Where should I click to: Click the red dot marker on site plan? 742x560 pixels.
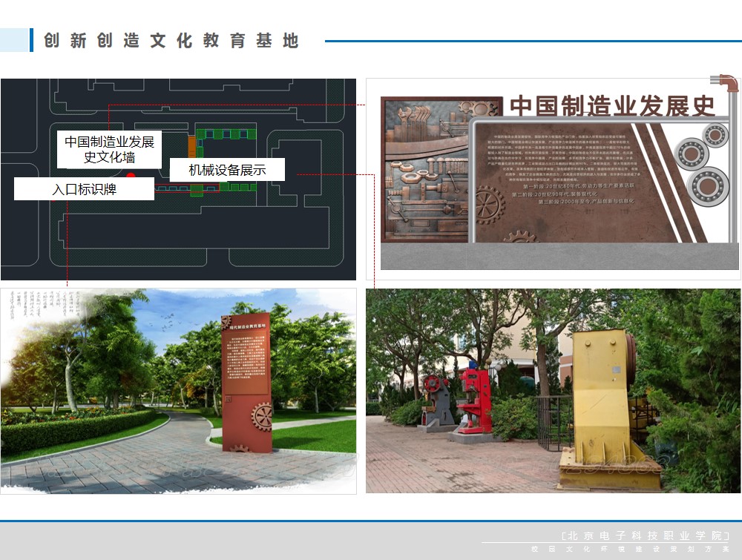131,176
